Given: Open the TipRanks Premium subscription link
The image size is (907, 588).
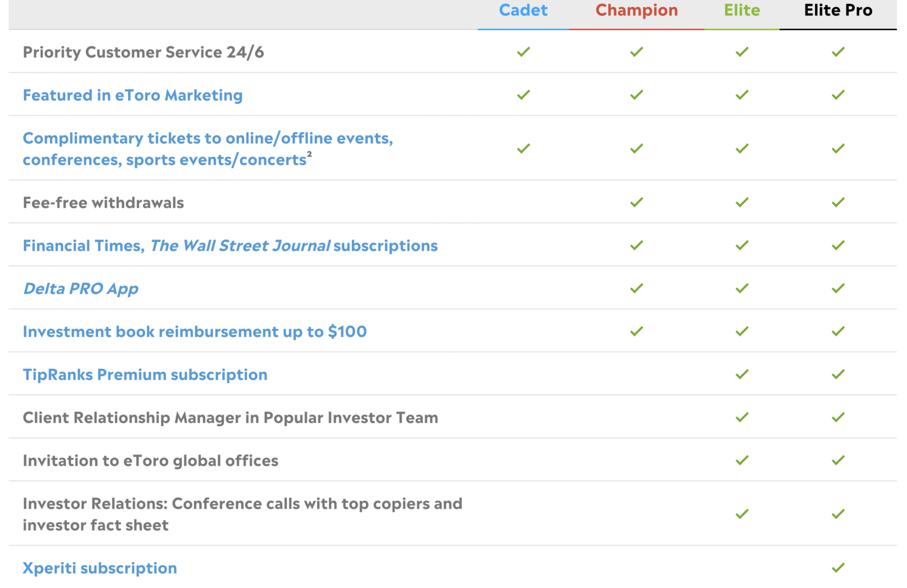Looking at the screenshot, I should pos(145,374).
